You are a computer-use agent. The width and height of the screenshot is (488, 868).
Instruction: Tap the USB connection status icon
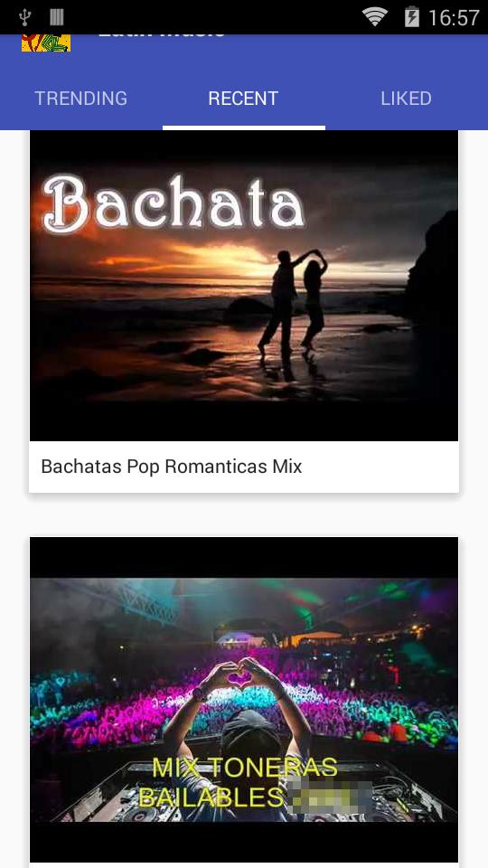(25, 17)
